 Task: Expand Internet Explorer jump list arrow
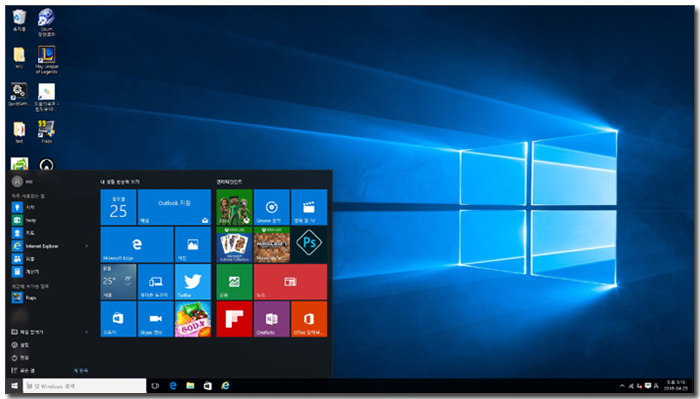87,246
